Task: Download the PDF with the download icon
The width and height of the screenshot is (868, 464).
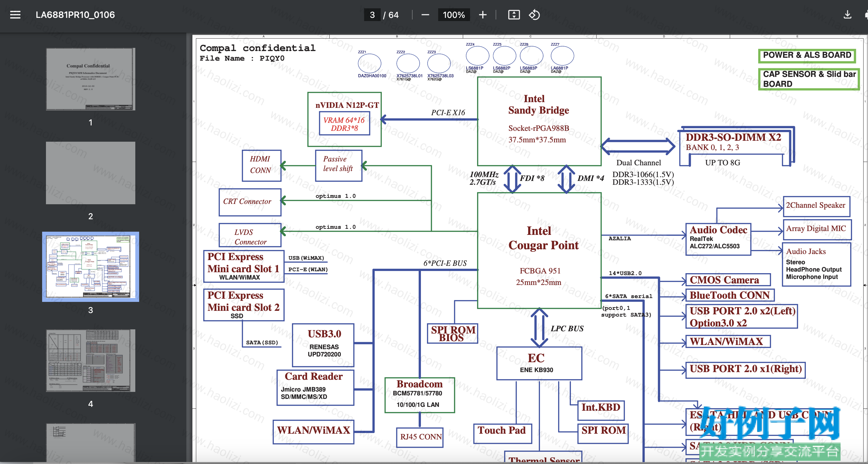Action: (x=848, y=15)
